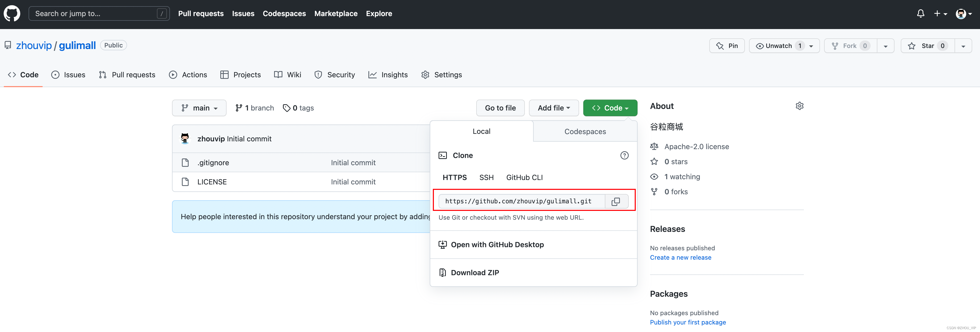This screenshot has height=332, width=980.
Task: Go to GitHub home via Octocat logo
Action: click(x=12, y=14)
